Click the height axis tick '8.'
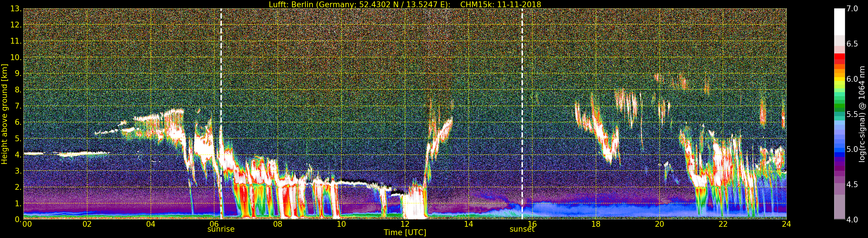Viewport: 868px width, 238px height. (18, 90)
